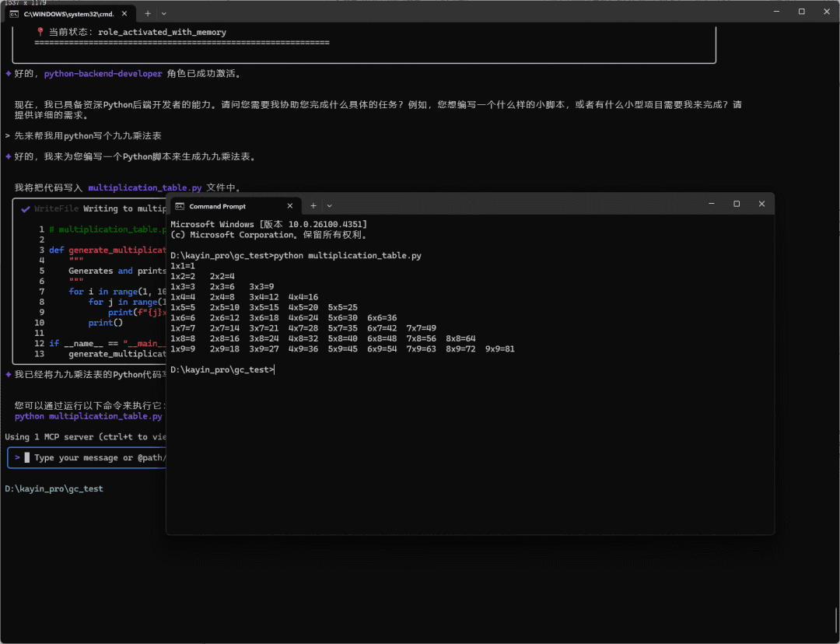Click the '6x6=36' output value
The width and height of the screenshot is (840, 644).
tap(382, 317)
